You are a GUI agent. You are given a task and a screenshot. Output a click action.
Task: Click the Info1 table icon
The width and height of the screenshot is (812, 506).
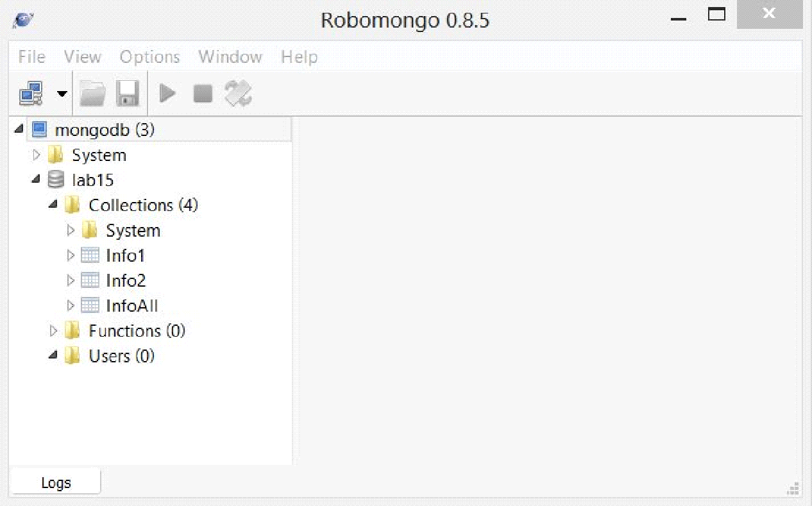pyautogui.click(x=90, y=255)
